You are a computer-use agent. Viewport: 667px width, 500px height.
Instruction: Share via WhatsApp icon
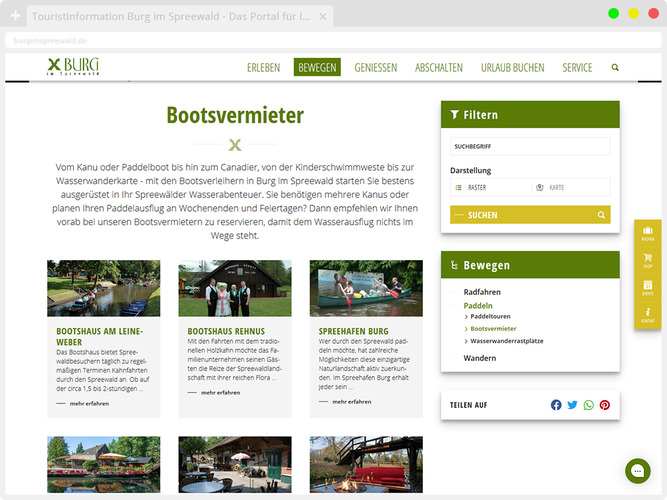pyautogui.click(x=588, y=405)
